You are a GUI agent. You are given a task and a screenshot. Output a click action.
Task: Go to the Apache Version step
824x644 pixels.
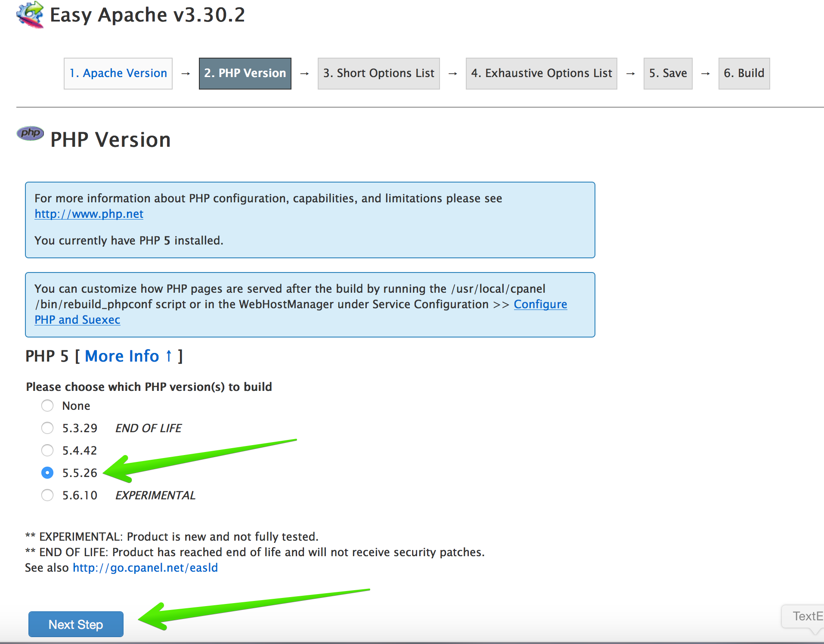(118, 74)
